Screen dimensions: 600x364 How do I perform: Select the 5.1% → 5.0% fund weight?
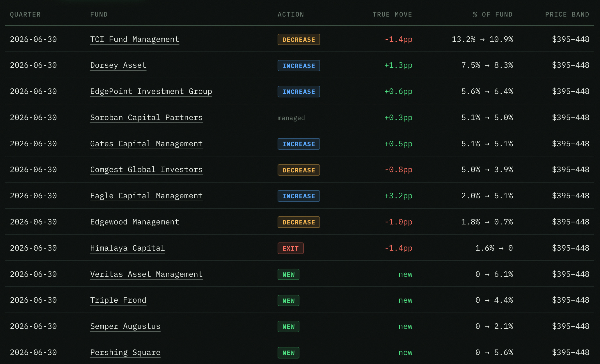(487, 117)
